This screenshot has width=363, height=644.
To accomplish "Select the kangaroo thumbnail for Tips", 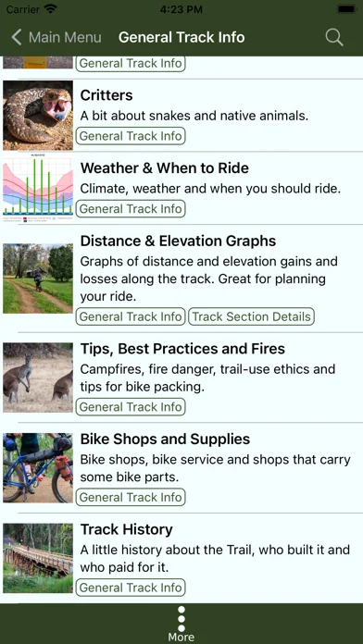I will pos(38,378).
